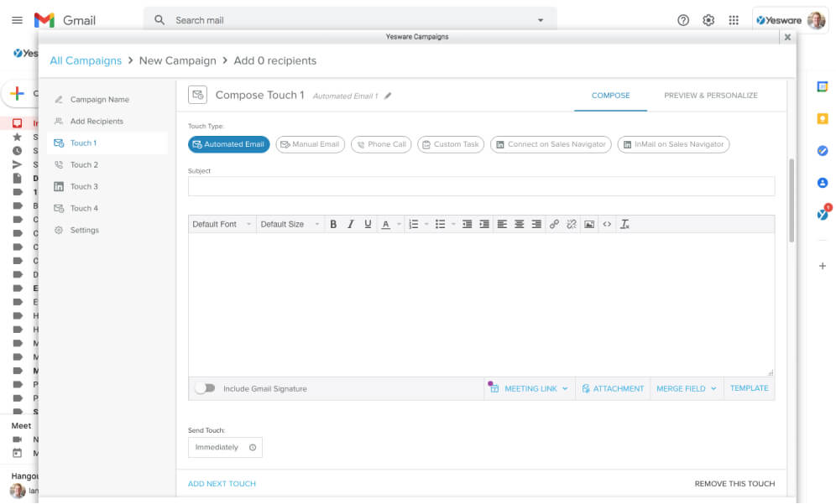
Task: Insert an image into the email body
Action: (x=589, y=224)
